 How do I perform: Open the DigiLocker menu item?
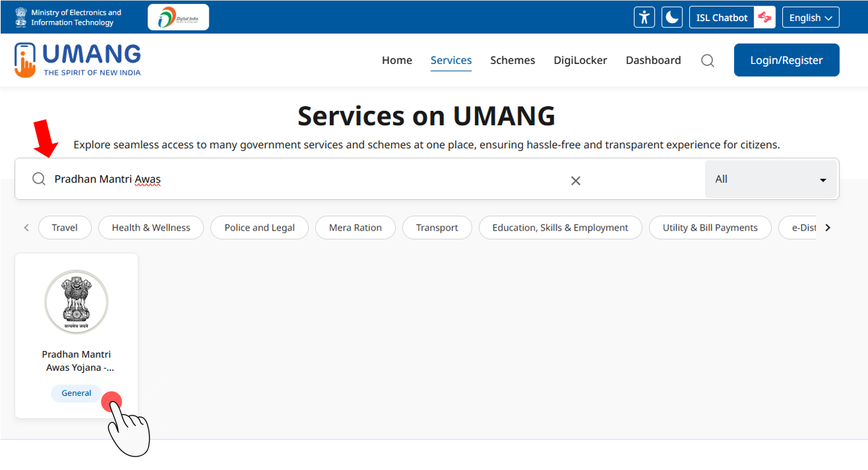580,60
